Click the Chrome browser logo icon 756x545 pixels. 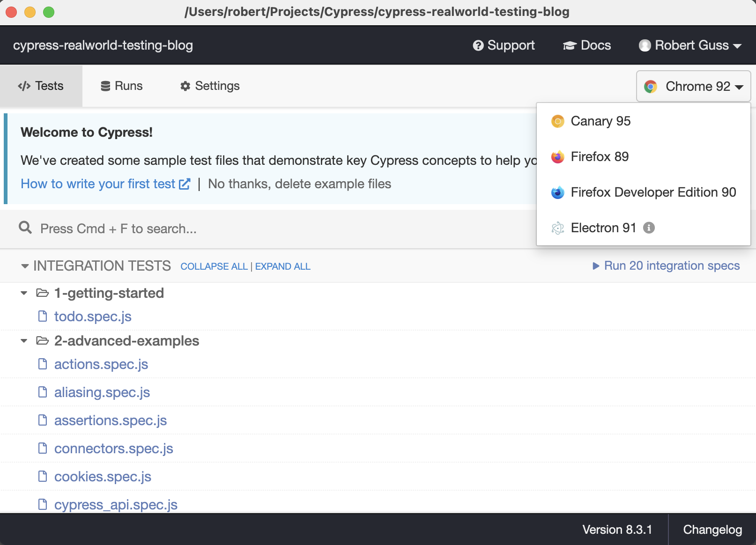651,87
